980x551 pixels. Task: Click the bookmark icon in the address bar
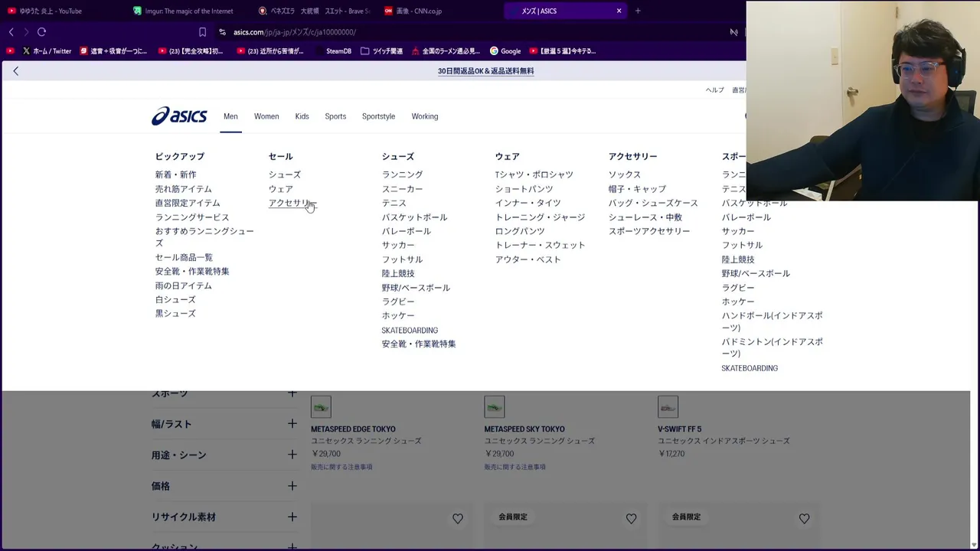pyautogui.click(x=202, y=32)
